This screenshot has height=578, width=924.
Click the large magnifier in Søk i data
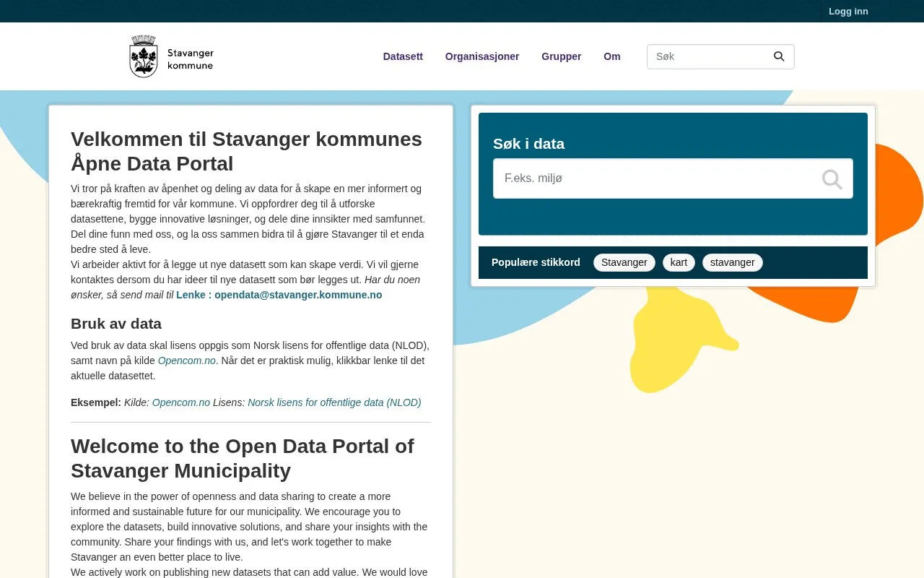[832, 178]
